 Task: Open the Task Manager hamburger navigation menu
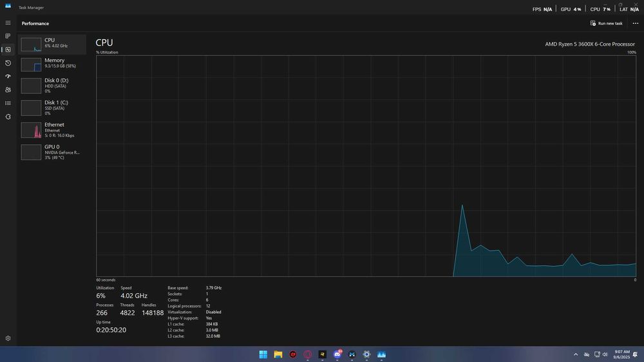(x=8, y=23)
